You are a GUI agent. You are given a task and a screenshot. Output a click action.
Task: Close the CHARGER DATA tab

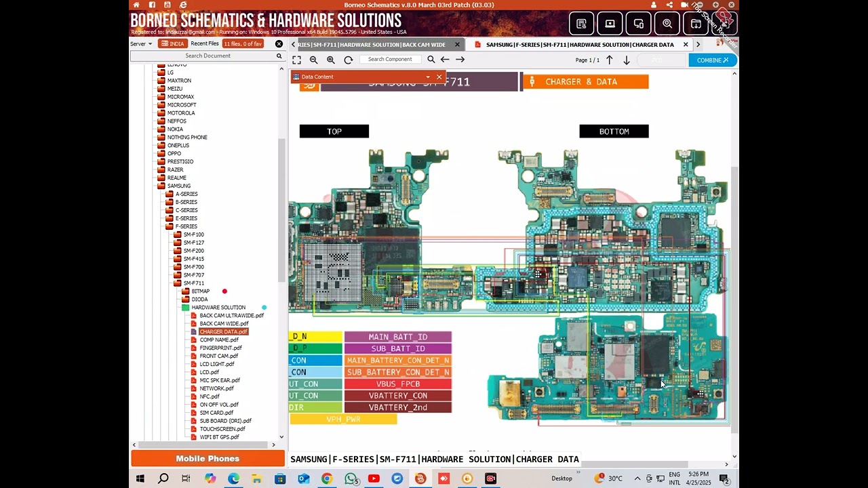click(x=686, y=45)
